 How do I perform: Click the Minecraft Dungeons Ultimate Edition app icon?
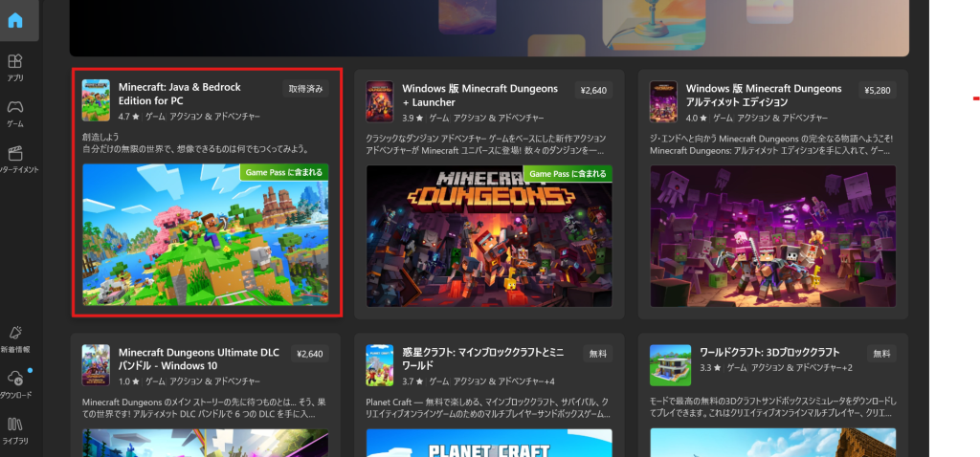[663, 100]
